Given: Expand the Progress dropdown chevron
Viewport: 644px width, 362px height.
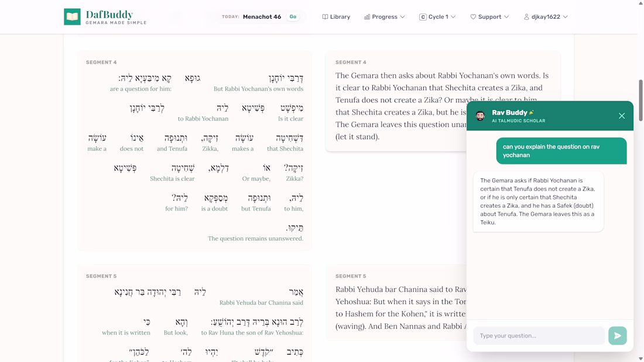Looking at the screenshot, I should (403, 17).
